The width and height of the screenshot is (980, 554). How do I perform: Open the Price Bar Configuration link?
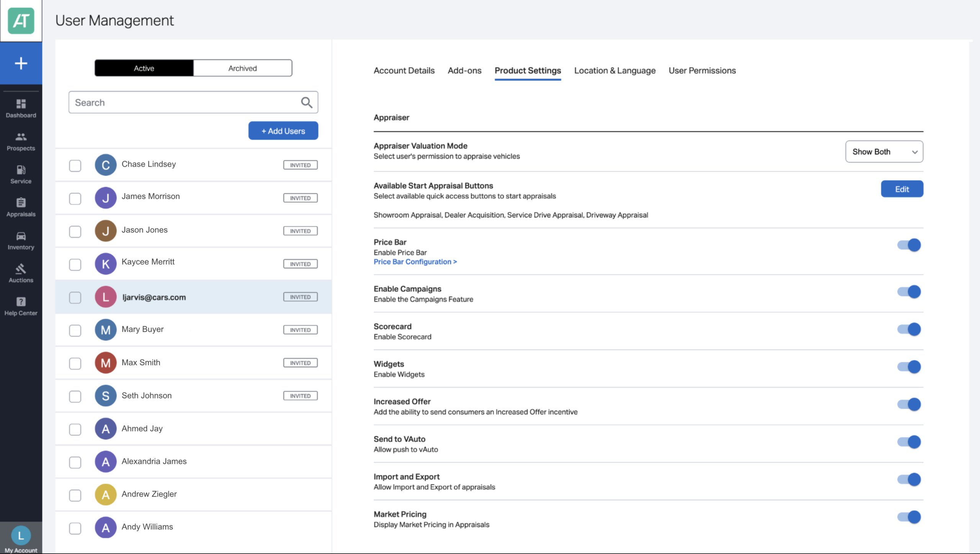pyautogui.click(x=415, y=262)
